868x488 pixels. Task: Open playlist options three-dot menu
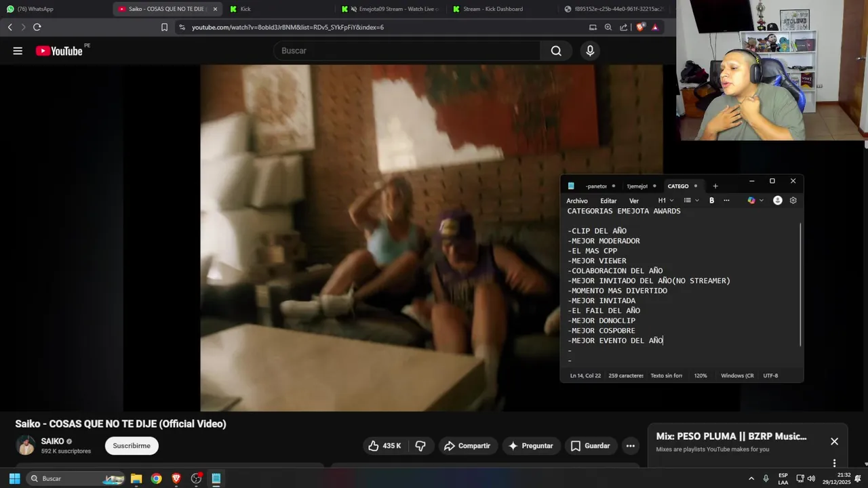pos(834,463)
